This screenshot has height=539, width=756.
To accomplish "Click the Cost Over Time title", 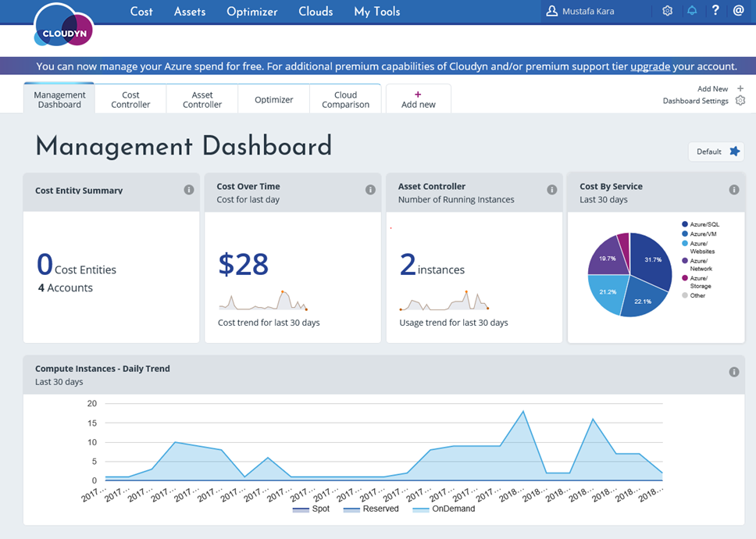I will [248, 186].
